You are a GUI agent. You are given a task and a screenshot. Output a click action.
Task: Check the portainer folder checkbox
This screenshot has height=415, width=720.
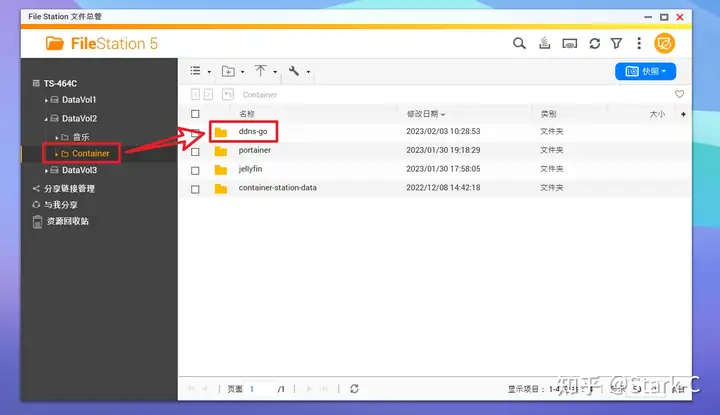pyautogui.click(x=195, y=151)
